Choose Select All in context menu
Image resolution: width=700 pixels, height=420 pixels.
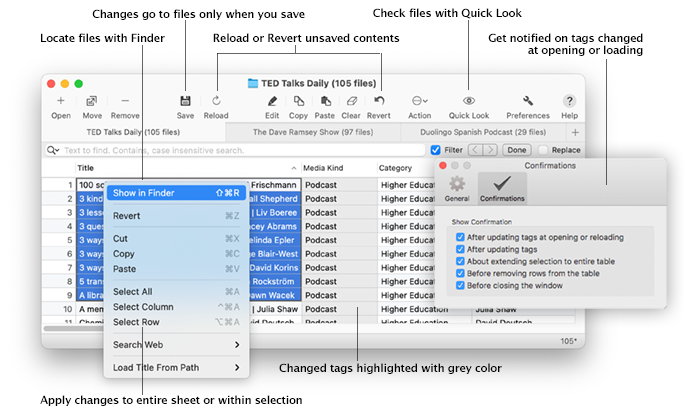pos(176,292)
